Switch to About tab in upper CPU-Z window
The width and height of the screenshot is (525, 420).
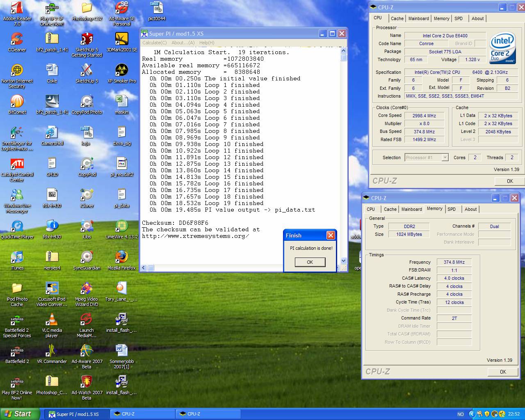(x=477, y=18)
